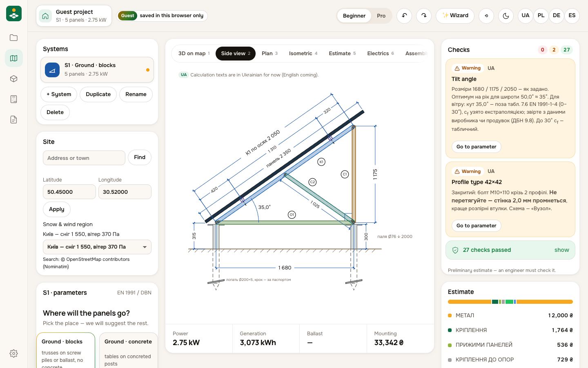Switch language to UA
588x368 pixels.
click(526, 16)
